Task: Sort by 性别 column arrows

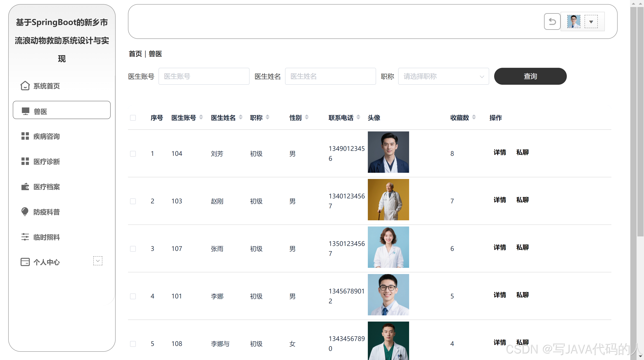Action: pos(307,117)
